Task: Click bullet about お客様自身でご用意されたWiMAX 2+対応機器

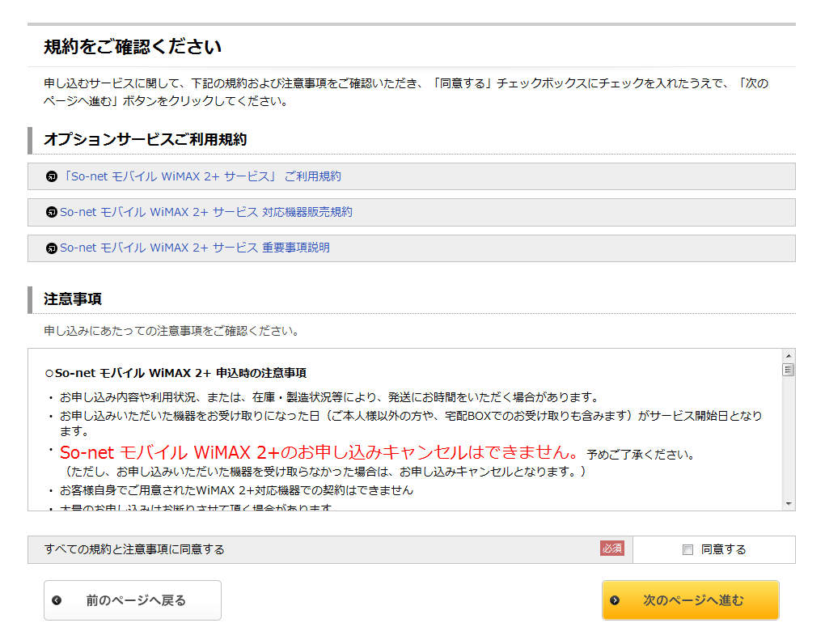Action: [236, 490]
